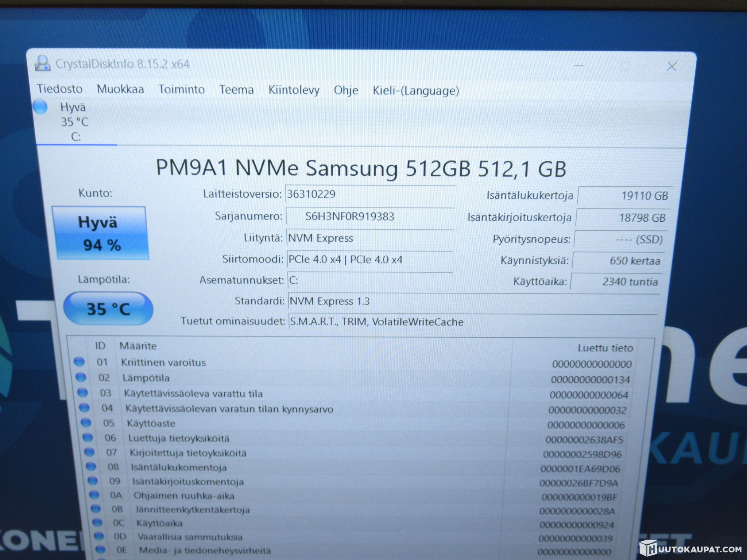The image size is (747, 560).
Task: Click the ID column header
Action: click(100, 345)
